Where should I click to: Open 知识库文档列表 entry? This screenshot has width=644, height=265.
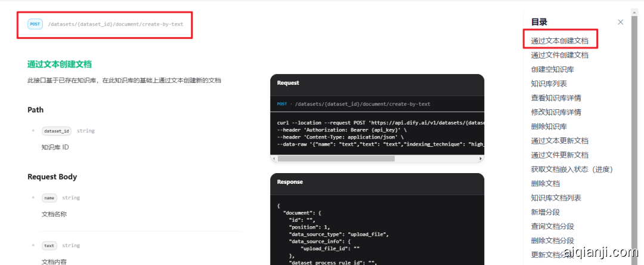(556, 198)
